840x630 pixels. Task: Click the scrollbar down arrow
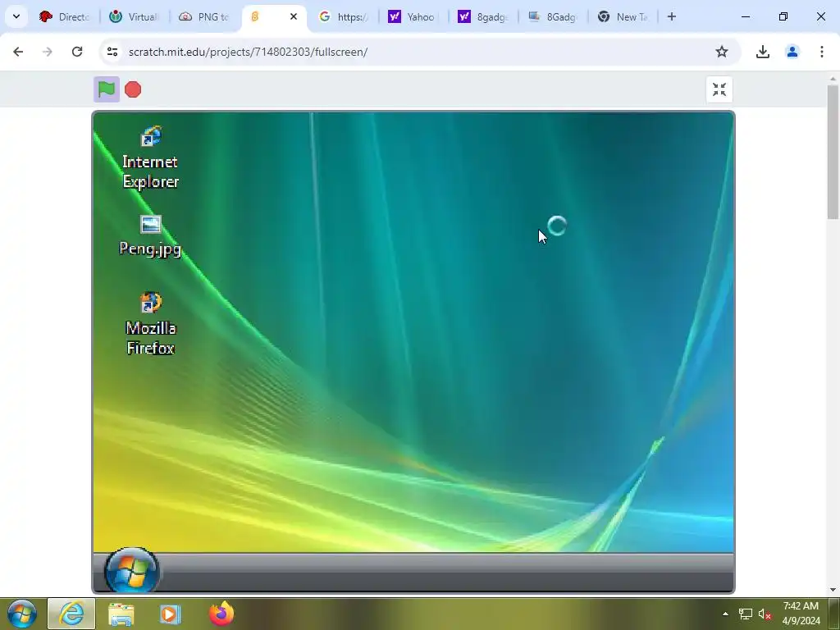click(833, 590)
